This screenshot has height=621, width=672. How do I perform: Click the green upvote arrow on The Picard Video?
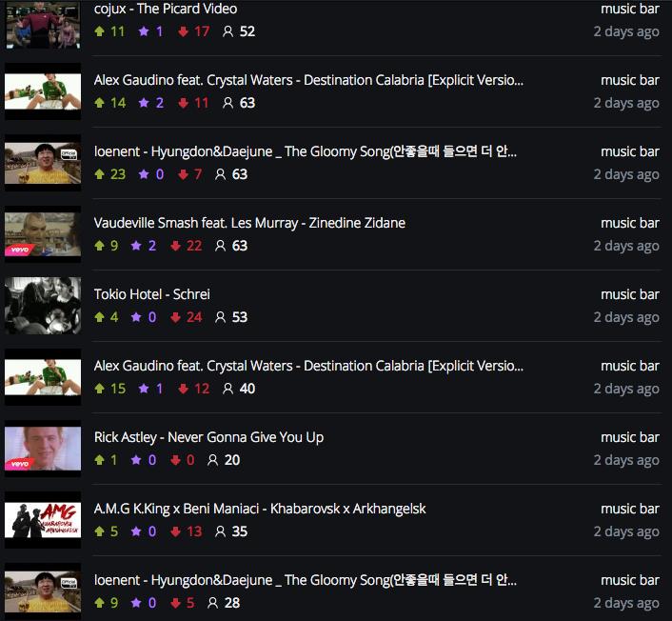click(x=100, y=31)
